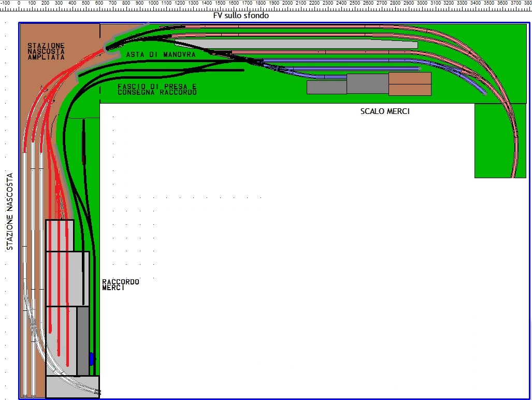Click the 'RACCORDO MERCI' label
Image resolution: width=532 pixels, height=400 pixels.
click(120, 284)
